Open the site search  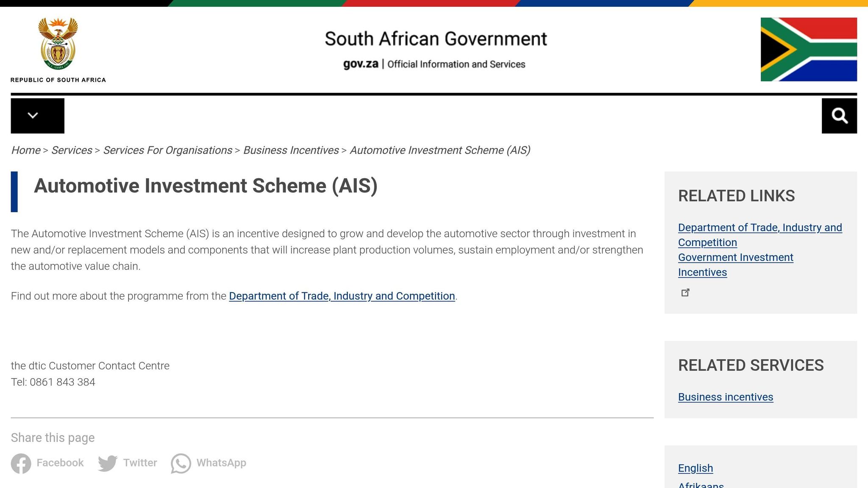pyautogui.click(x=839, y=116)
